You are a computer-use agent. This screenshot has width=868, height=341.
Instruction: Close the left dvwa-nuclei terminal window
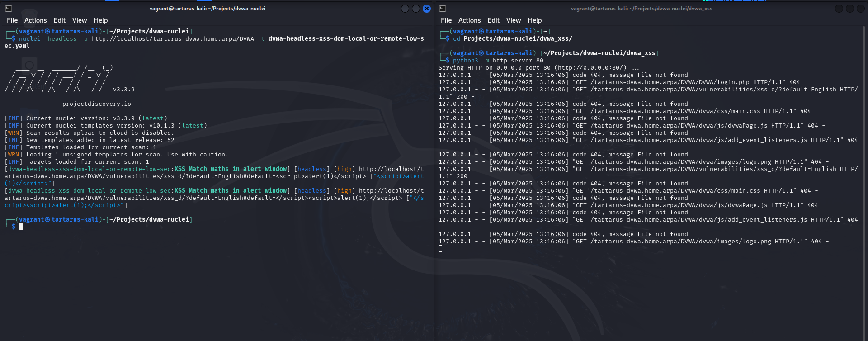[x=426, y=9]
